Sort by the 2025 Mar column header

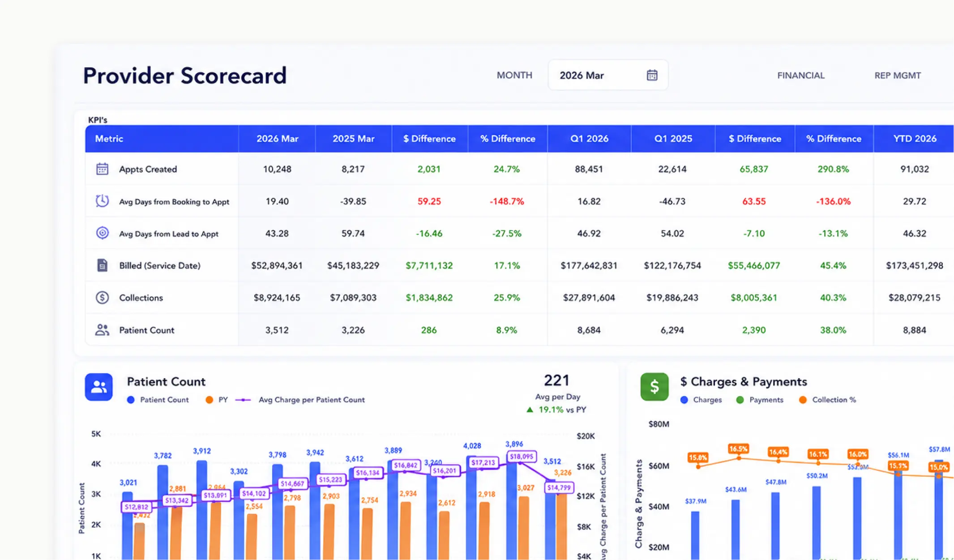353,139
